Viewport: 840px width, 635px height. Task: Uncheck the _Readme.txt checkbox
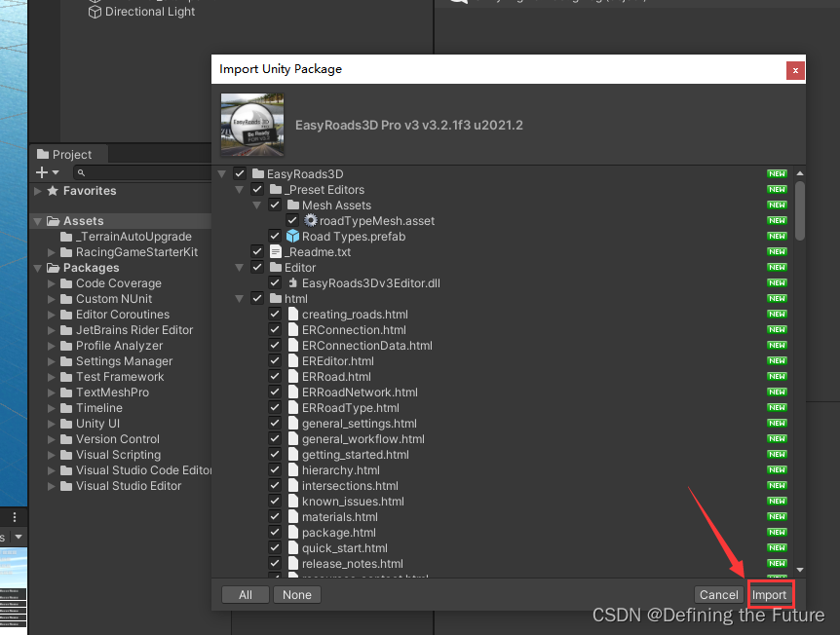coord(257,251)
